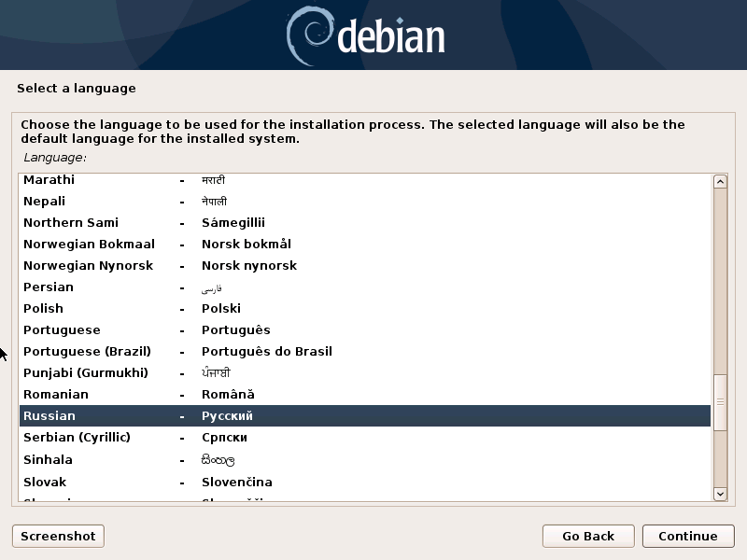Click the scrollbar up arrow
The width and height of the screenshot is (747, 560).
click(720, 181)
